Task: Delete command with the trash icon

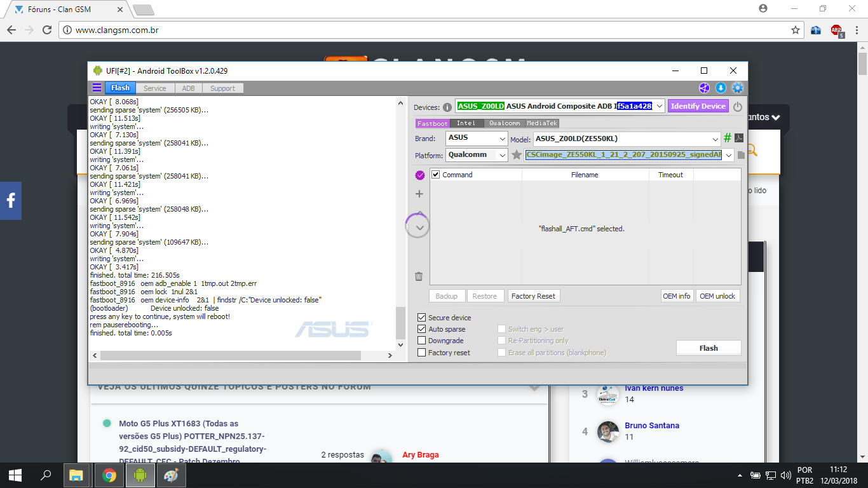Action: point(419,276)
